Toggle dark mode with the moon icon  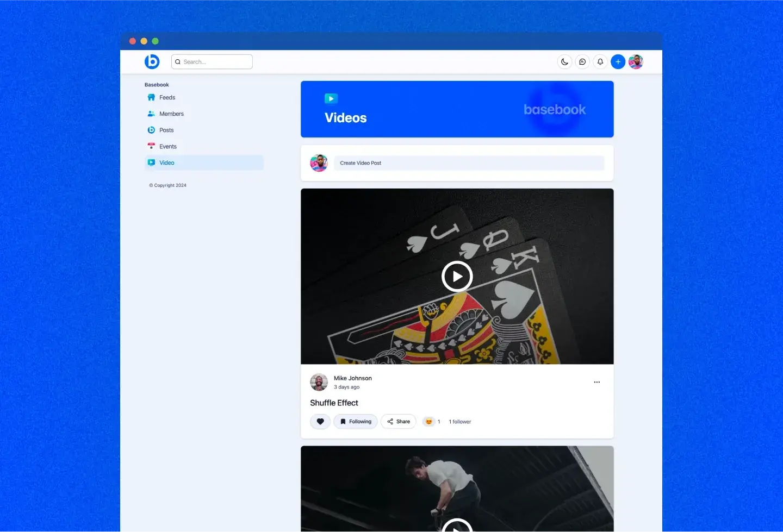pos(564,62)
